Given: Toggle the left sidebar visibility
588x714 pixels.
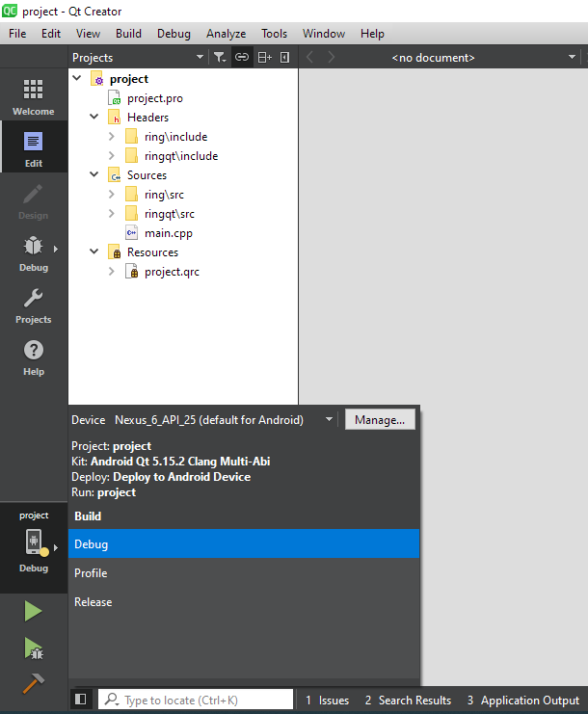Looking at the screenshot, I should point(81,700).
